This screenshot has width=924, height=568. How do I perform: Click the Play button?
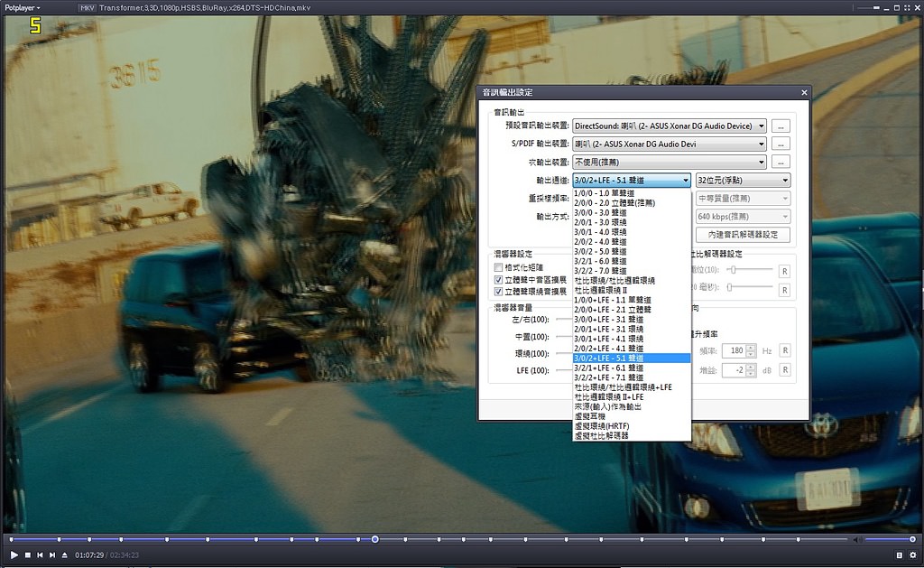click(x=14, y=555)
